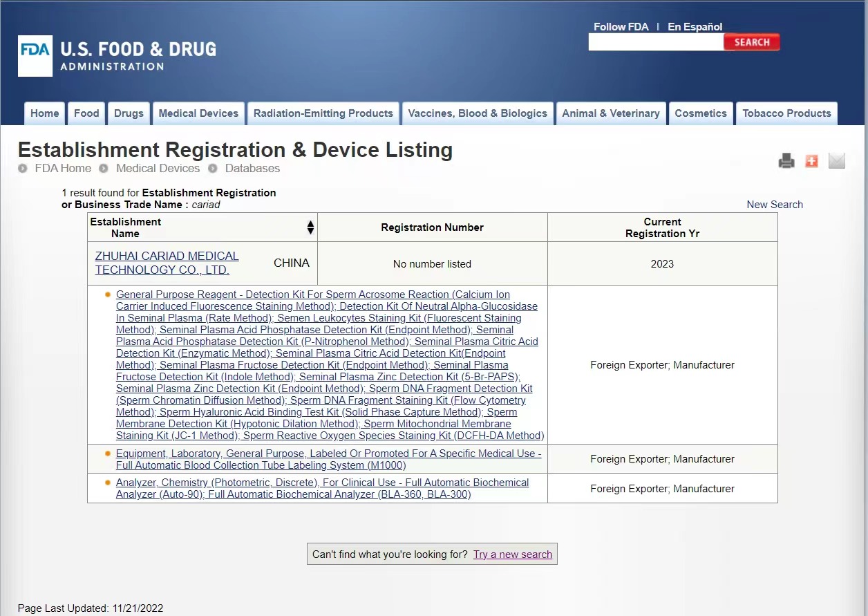This screenshot has height=616, width=868.
Task: Click Page Last Updated text
Action: [91, 608]
